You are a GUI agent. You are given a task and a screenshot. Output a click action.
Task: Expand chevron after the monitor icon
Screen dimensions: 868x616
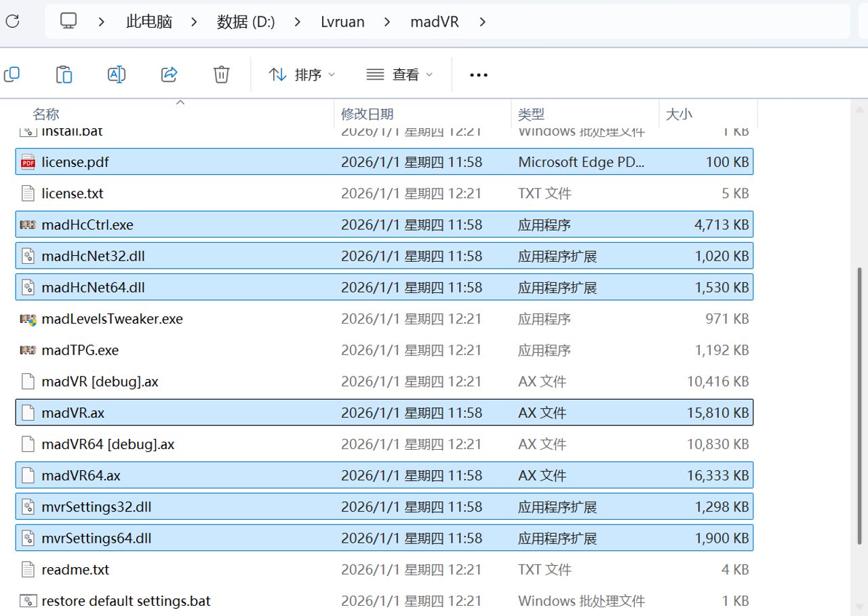coord(101,22)
